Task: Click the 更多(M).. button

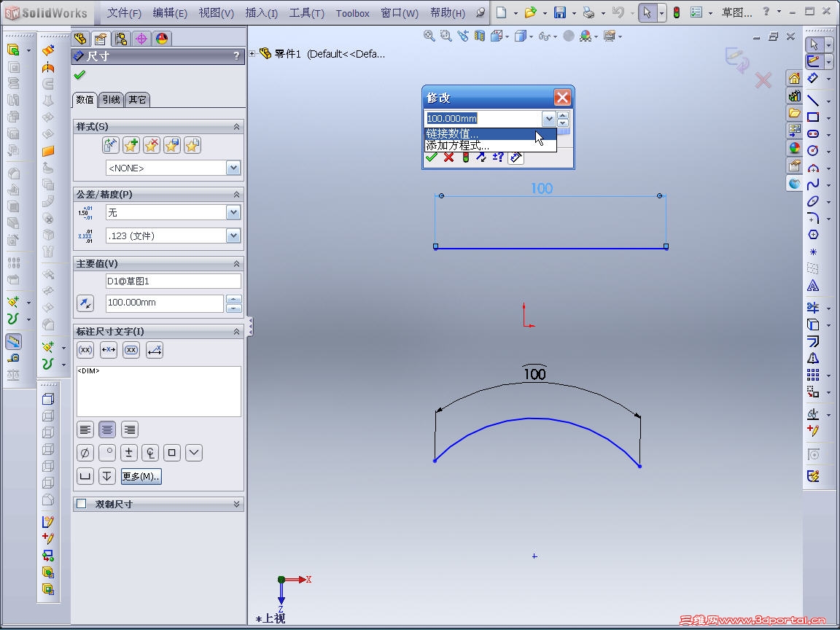Action: point(141,476)
